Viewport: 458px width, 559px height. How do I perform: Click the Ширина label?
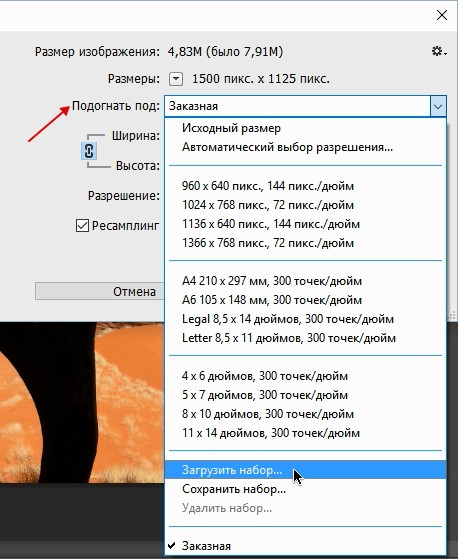(136, 136)
